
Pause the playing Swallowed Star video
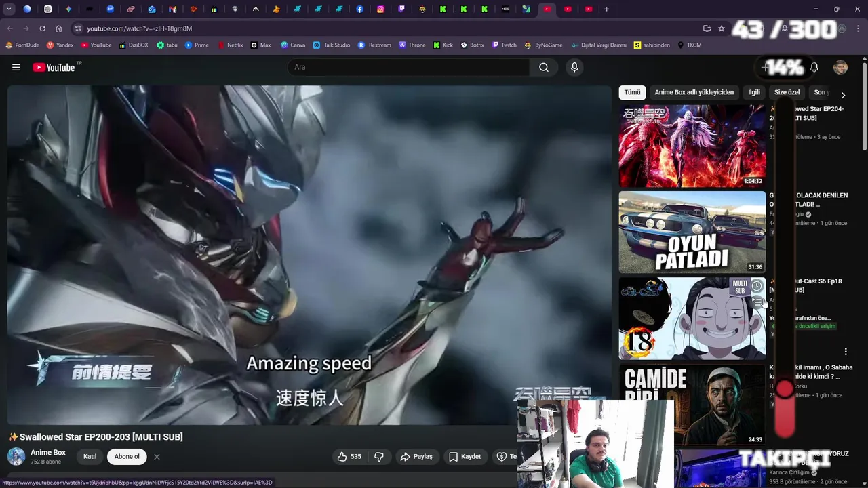(x=309, y=254)
